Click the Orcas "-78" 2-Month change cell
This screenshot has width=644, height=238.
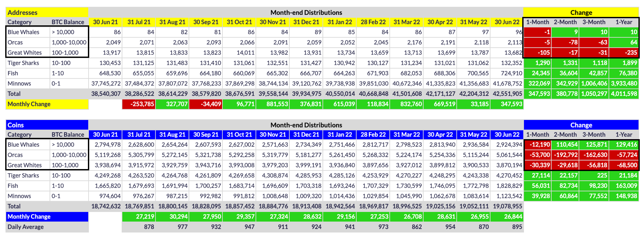tap(565, 42)
